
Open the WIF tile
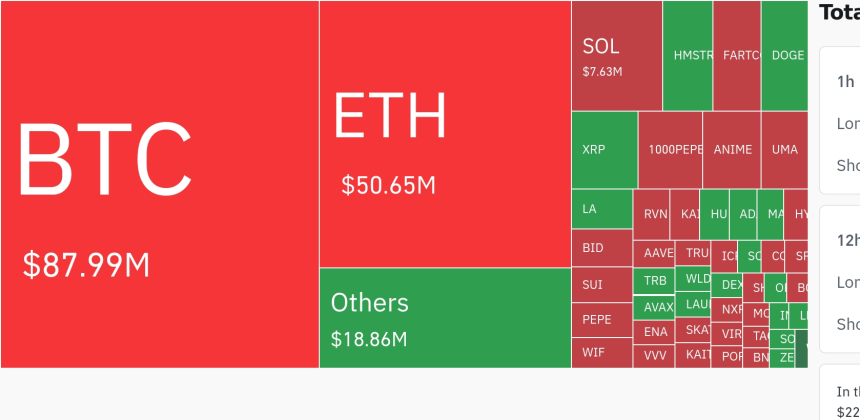click(x=602, y=353)
